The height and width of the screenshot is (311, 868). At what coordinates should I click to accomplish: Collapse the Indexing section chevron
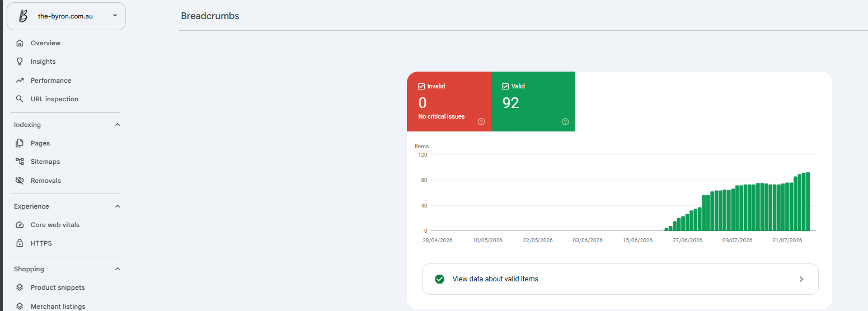(118, 125)
